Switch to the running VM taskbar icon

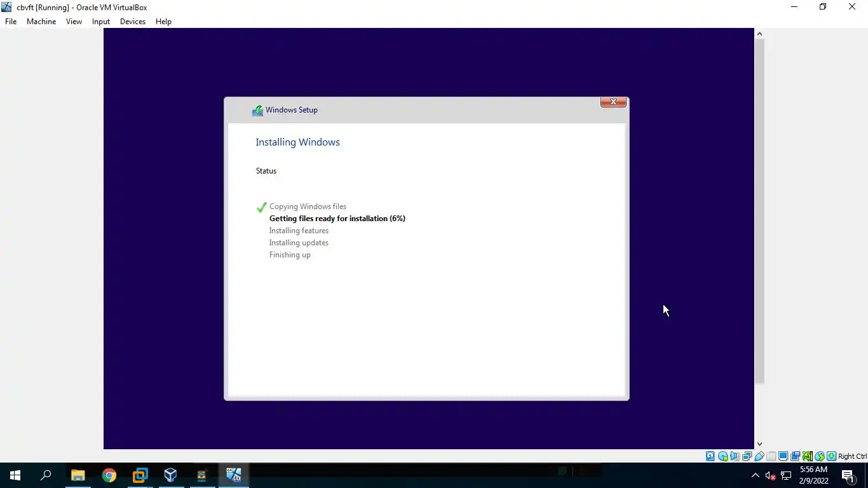tap(233, 475)
